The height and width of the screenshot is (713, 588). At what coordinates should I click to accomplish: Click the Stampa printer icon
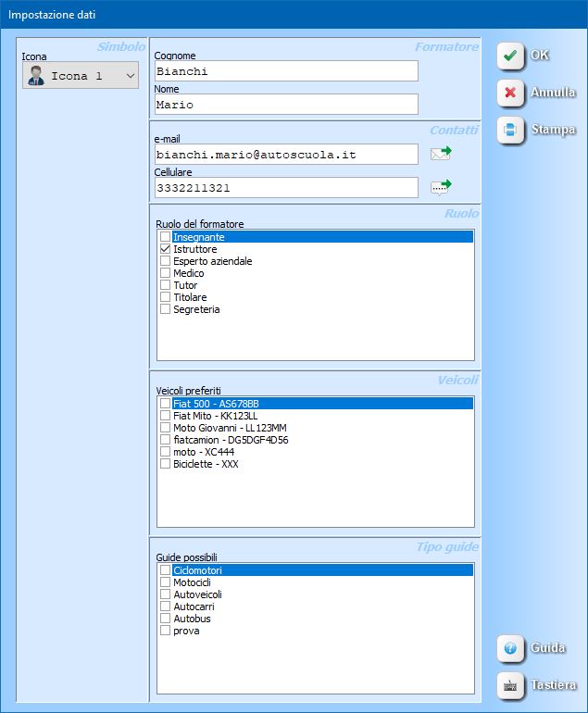[x=510, y=130]
